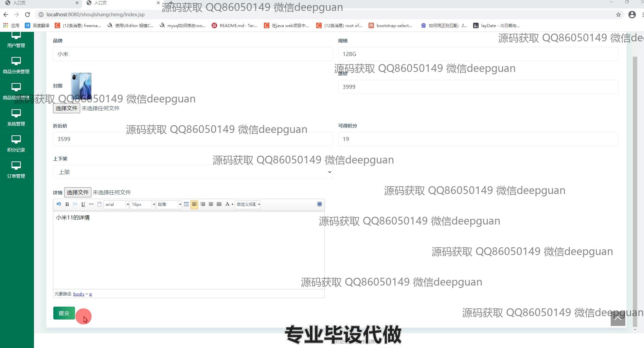Image resolution: width=644 pixels, height=348 pixels.
Task: Open 订单管理 in the sidebar
Action: [16, 170]
